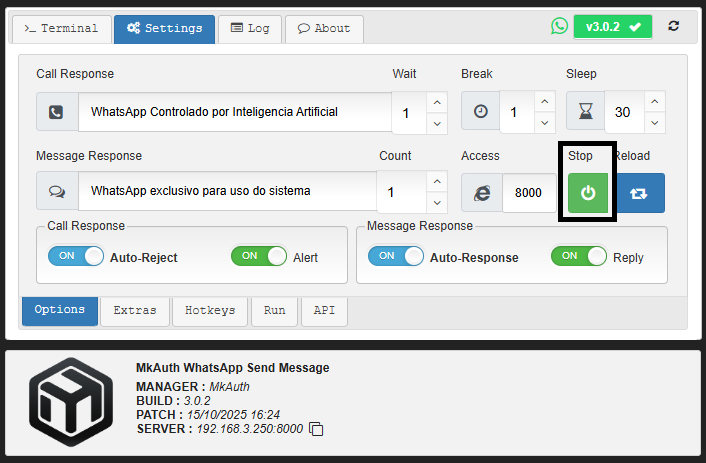The image size is (706, 463).
Task: Open the About tab
Action: pos(324,29)
